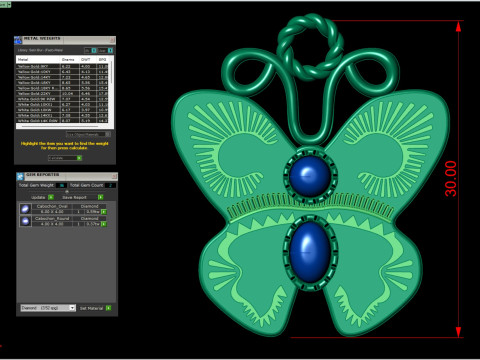This screenshot has height=360, width=480.
Task: Click the Gem Reporter panel icon
Action: click(20, 176)
